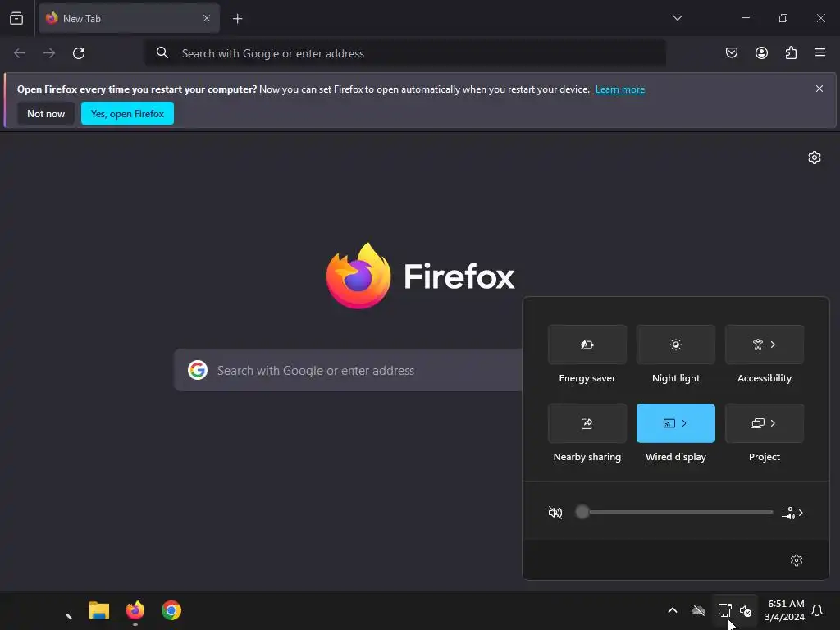Image resolution: width=840 pixels, height=630 pixels.
Task: Choose Not now in notification
Action: coord(46,113)
